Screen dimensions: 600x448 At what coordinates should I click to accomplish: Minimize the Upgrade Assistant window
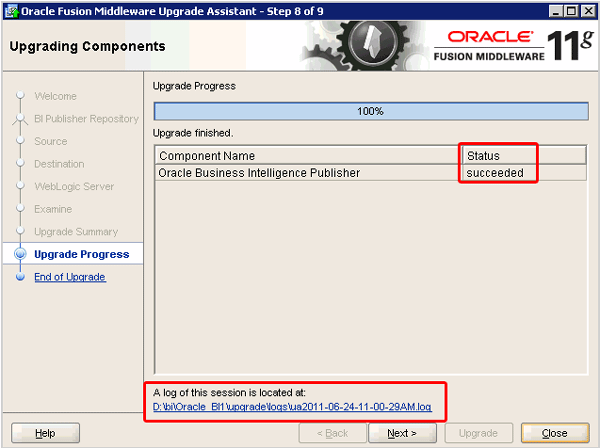[556, 11]
